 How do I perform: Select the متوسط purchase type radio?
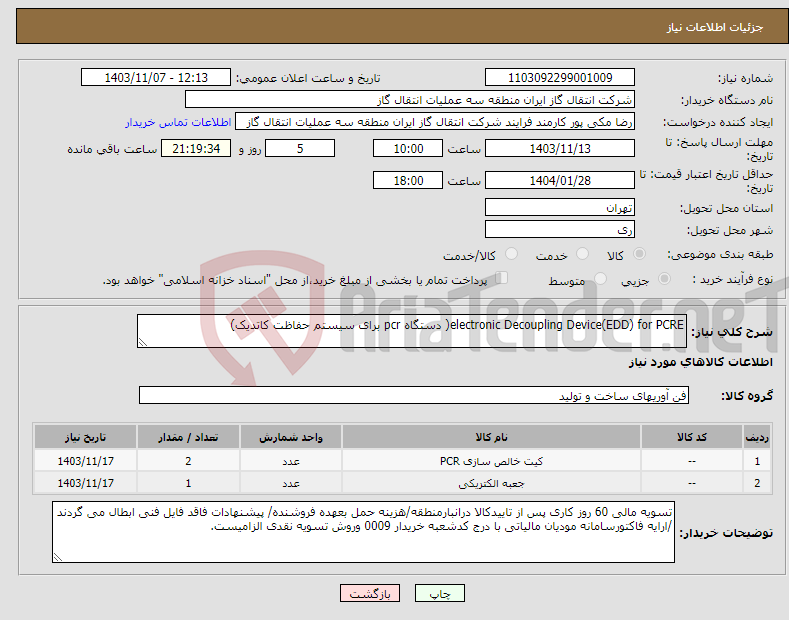[600, 278]
